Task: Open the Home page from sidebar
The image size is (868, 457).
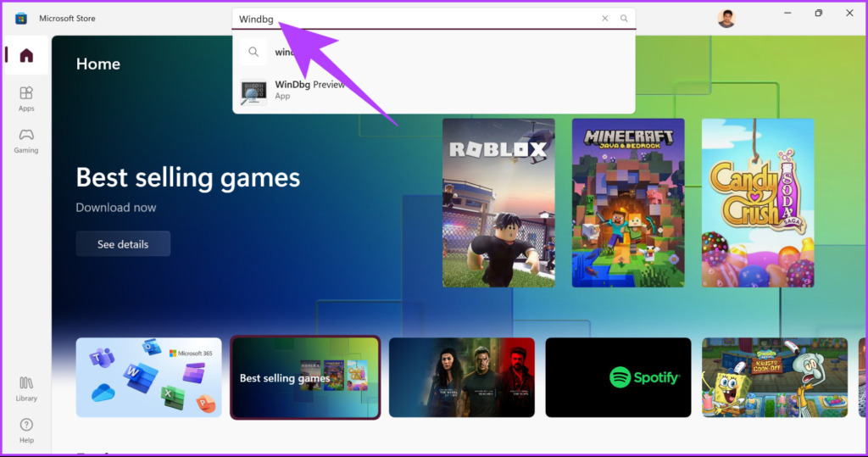Action: (x=26, y=55)
